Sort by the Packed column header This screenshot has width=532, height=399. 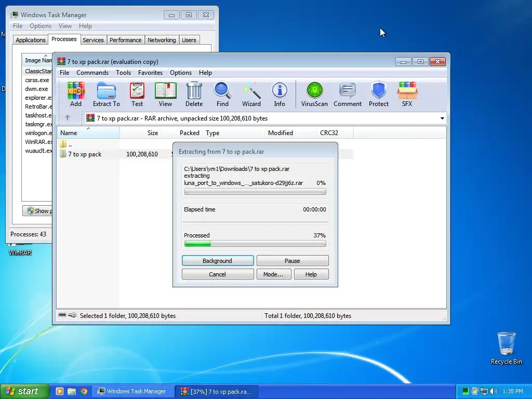click(181, 132)
